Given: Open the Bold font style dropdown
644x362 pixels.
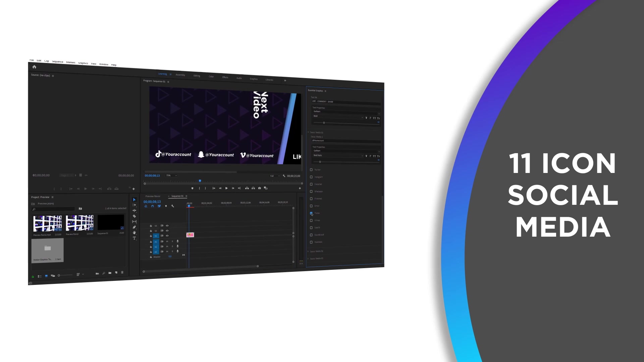Looking at the screenshot, I should tap(338, 117).
